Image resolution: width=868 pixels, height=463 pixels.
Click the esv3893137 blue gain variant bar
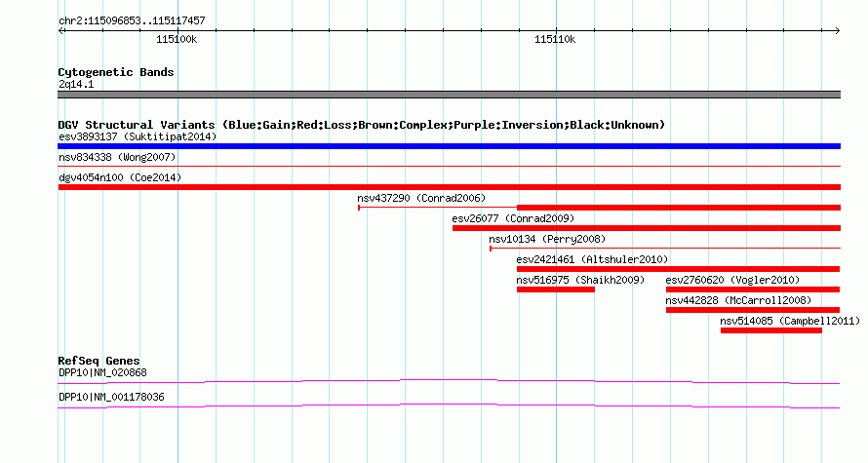click(x=449, y=146)
